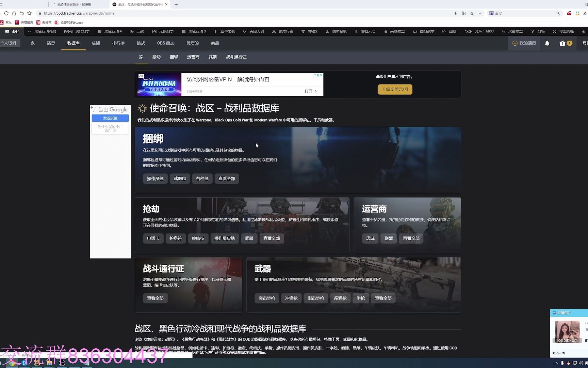588x368 pixels.
Task: Select 二战 in the game bar
Action: (137, 31)
